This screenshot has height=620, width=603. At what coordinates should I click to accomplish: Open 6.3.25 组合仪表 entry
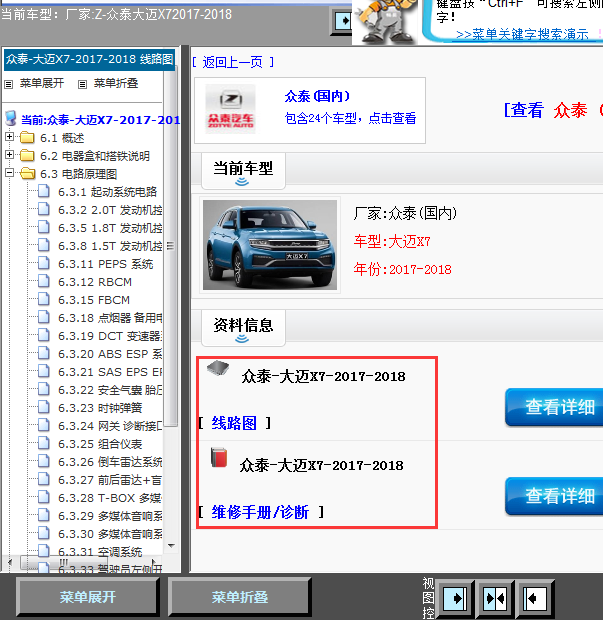100,444
